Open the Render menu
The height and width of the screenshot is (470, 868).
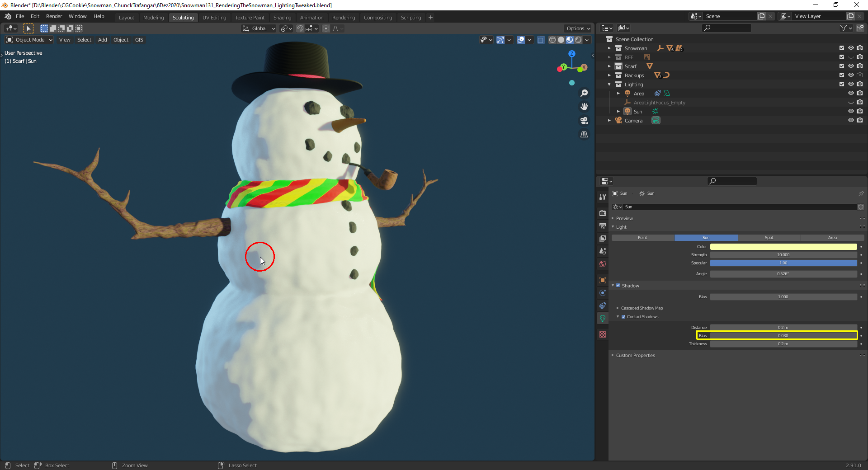(x=54, y=16)
